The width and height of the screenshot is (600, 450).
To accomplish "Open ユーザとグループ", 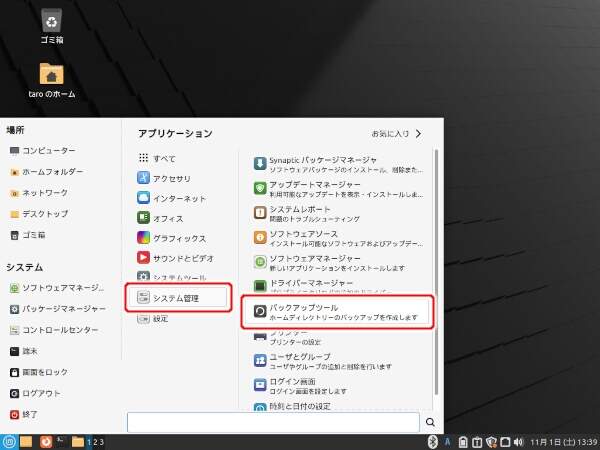I will (x=322, y=361).
